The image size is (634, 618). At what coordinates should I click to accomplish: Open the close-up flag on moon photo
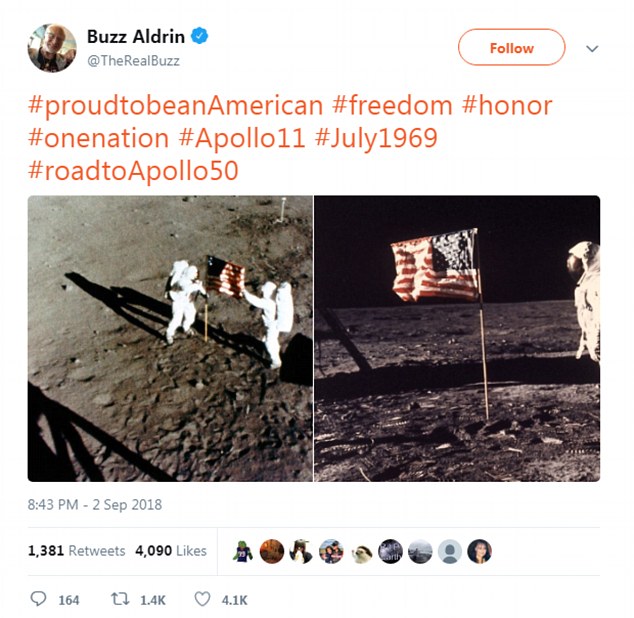[x=457, y=339]
